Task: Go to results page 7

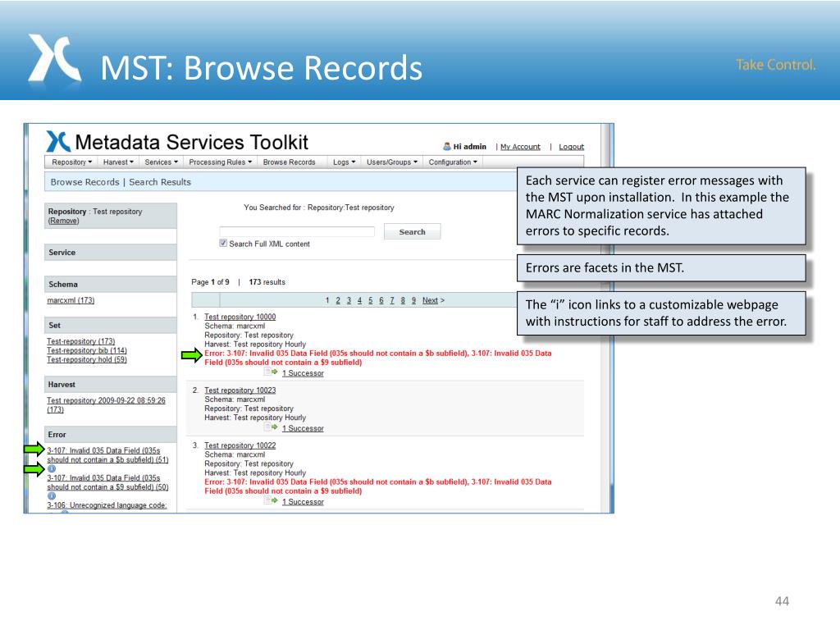Action: [392, 300]
